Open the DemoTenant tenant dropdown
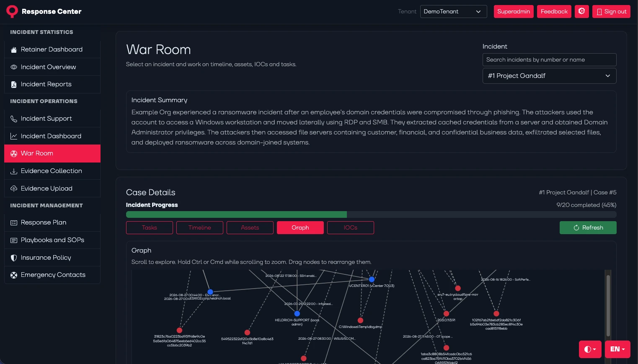This screenshot has height=364, width=638. click(453, 11)
